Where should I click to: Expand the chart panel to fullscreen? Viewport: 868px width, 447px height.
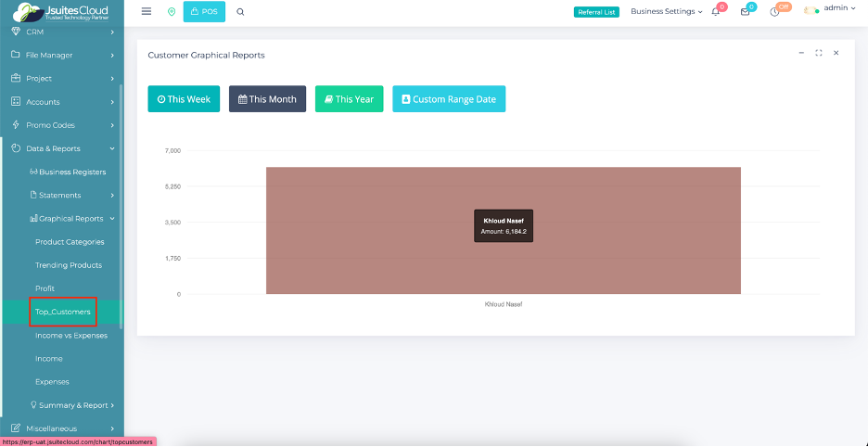(819, 53)
